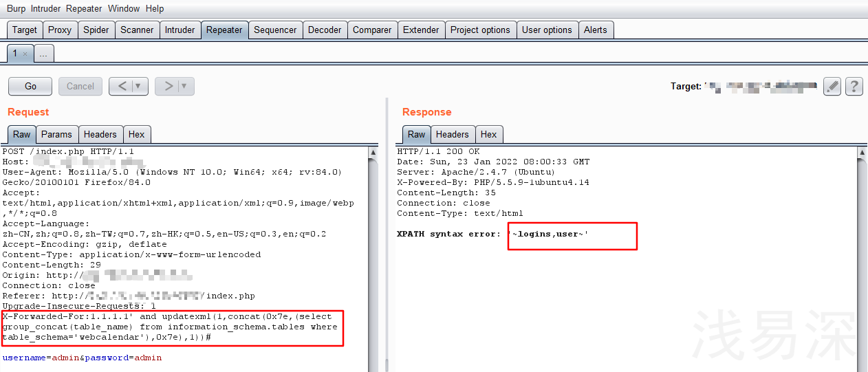Click the disabled Cancel button
The height and width of the screenshot is (372, 868).
[80, 86]
